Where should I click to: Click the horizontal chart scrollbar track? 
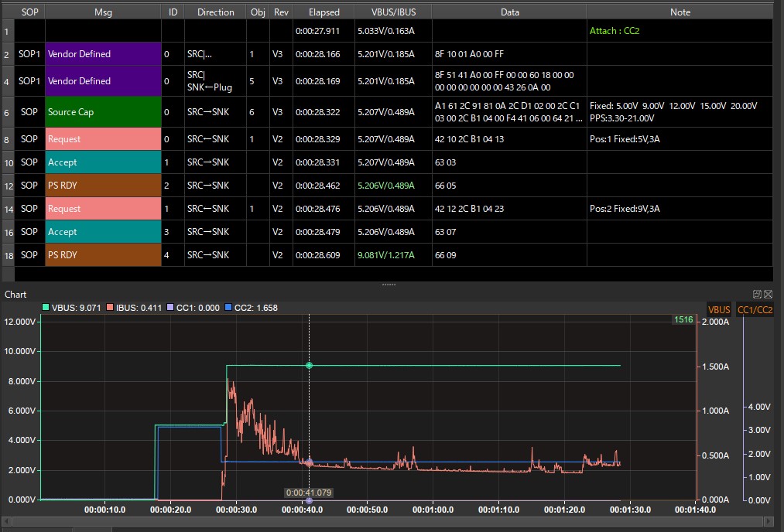click(388, 521)
